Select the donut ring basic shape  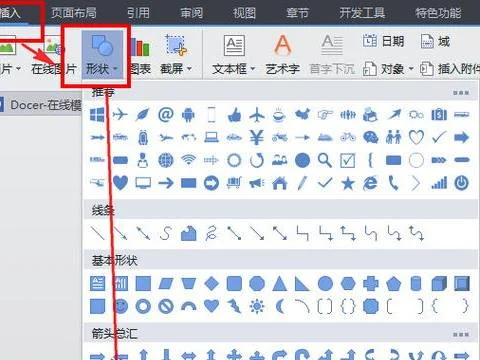coord(143,306)
